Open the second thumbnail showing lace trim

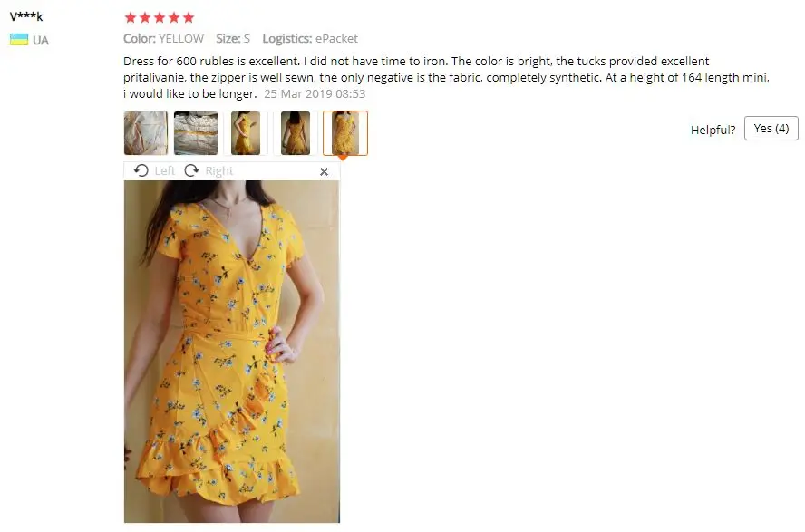pyautogui.click(x=196, y=133)
